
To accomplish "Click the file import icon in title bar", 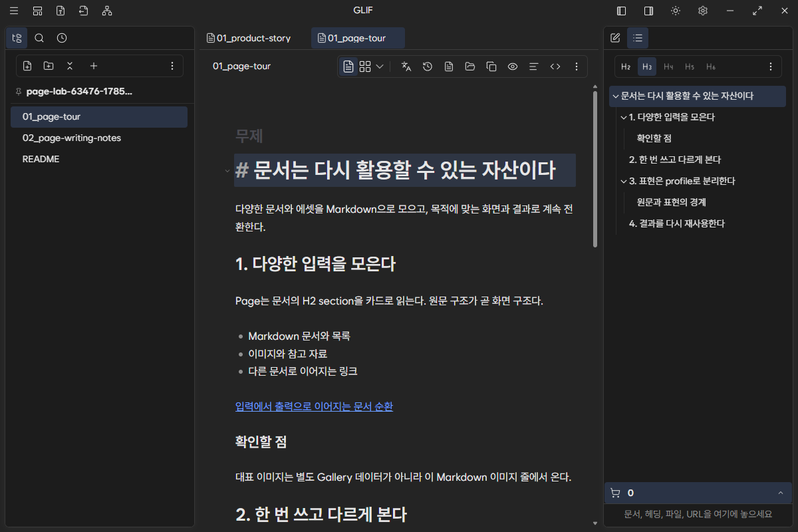I will coord(83,11).
